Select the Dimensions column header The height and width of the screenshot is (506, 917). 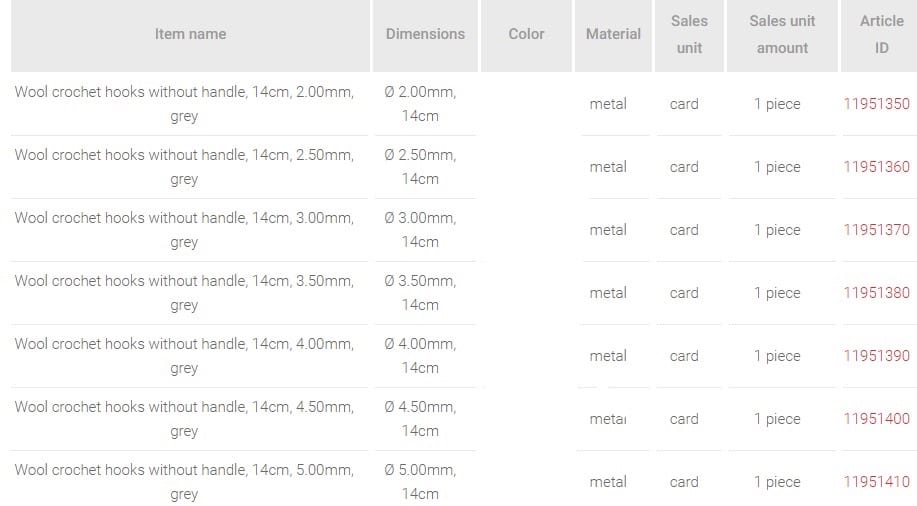click(x=425, y=34)
